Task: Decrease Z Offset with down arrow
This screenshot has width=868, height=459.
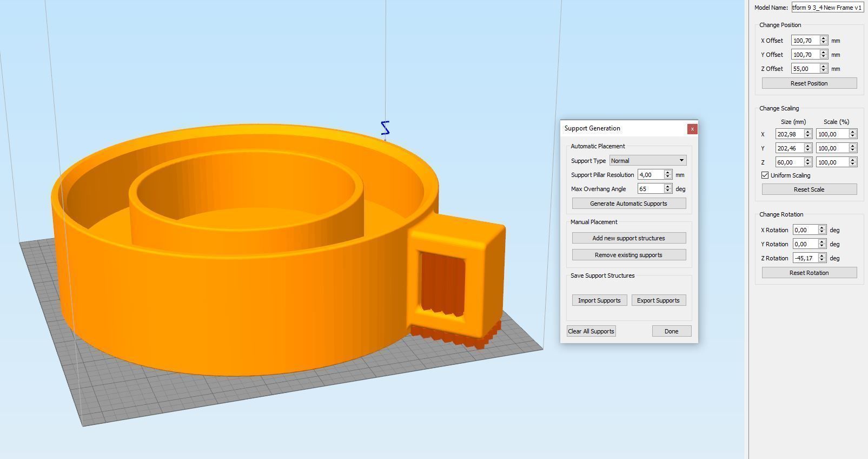Action: tap(824, 71)
